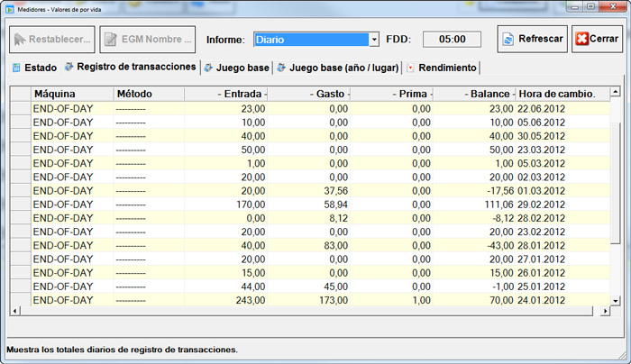Open the Rendimiento tab

point(447,68)
